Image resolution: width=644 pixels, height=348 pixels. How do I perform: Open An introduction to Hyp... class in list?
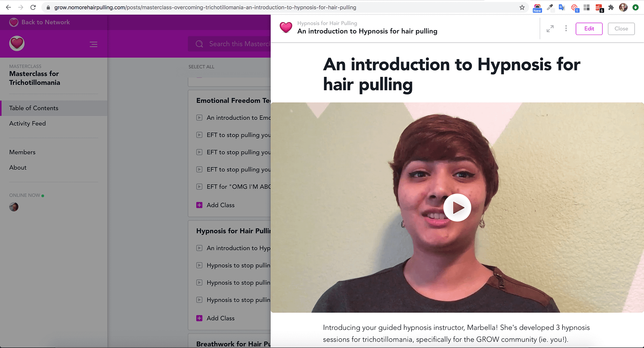pyautogui.click(x=238, y=248)
